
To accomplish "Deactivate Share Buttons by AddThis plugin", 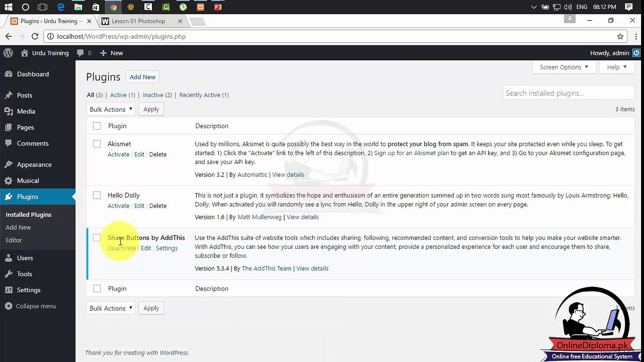I will [122, 248].
